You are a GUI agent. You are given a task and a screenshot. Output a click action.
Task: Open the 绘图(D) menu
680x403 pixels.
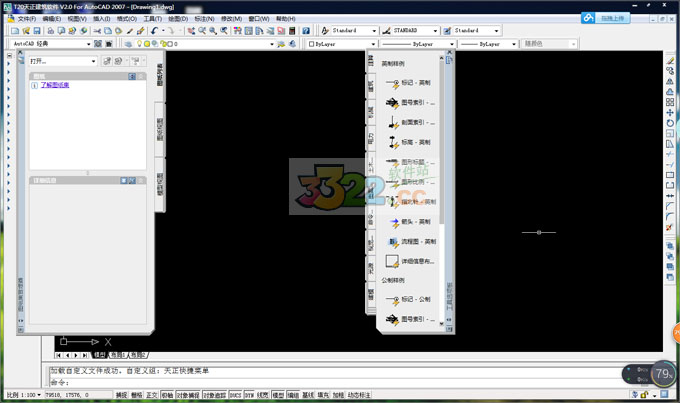177,18
